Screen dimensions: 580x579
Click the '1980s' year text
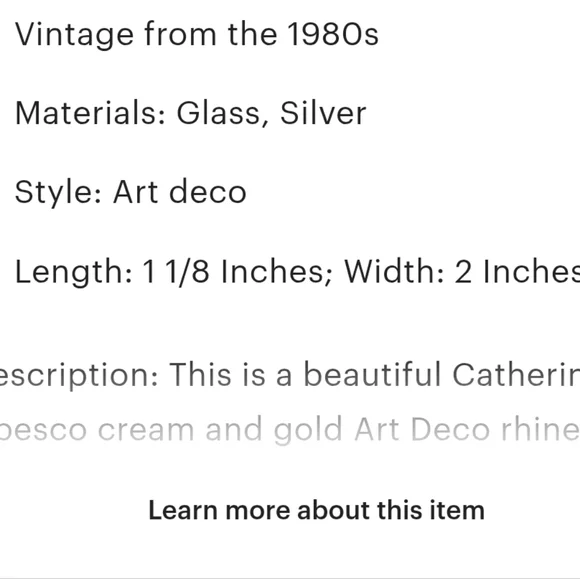tap(333, 34)
